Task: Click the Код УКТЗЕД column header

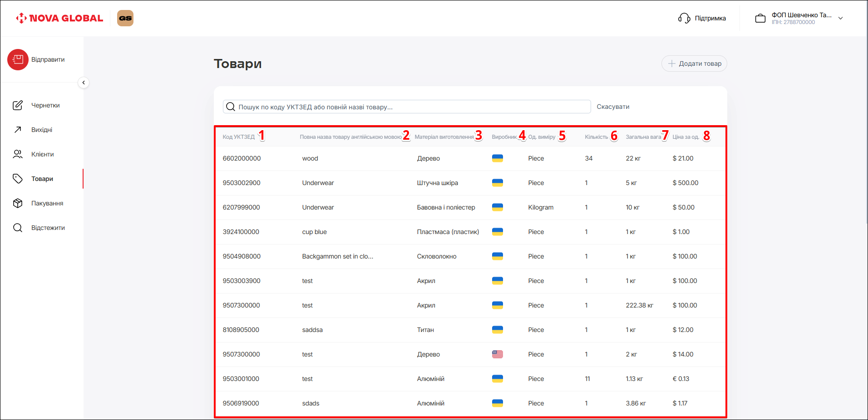Action: point(238,137)
